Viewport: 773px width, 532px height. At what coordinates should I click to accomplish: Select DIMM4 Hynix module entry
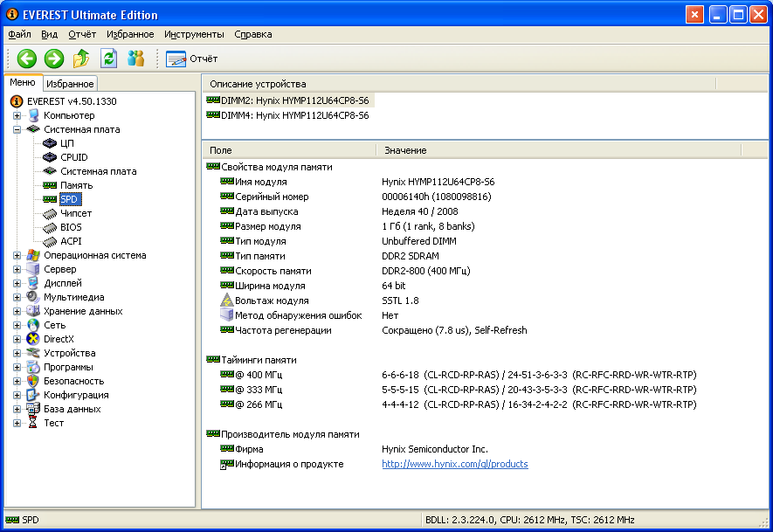click(287, 115)
